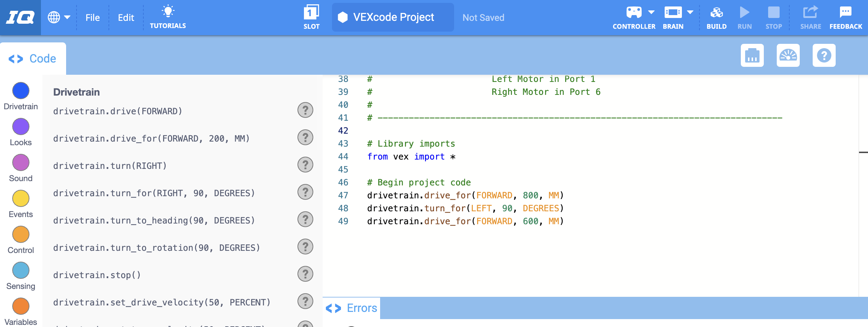This screenshot has width=868, height=327.
Task: Open help for drivetrain.turn_for command
Action: [305, 192]
